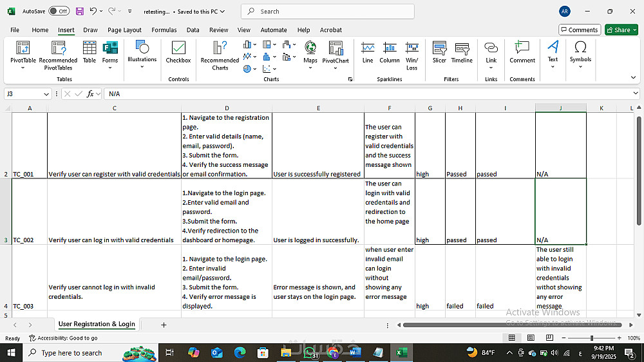This screenshot has width=644, height=362.
Task: Insert a Table
Action: (x=89, y=52)
